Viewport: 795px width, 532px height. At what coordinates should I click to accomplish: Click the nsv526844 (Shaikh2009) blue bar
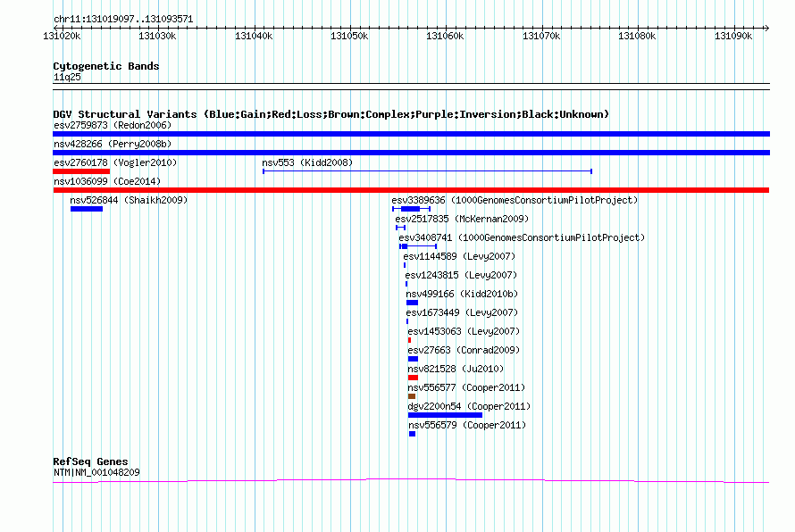pyautogui.click(x=87, y=209)
